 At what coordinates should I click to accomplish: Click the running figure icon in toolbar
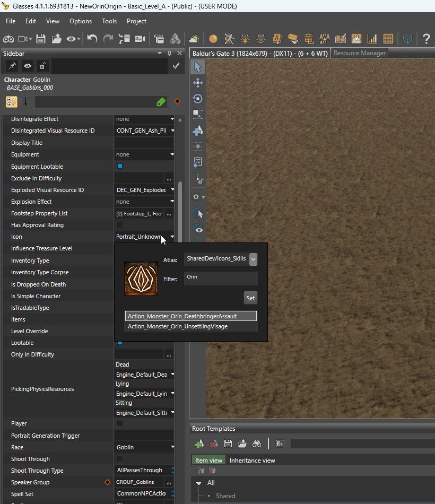coord(229,39)
